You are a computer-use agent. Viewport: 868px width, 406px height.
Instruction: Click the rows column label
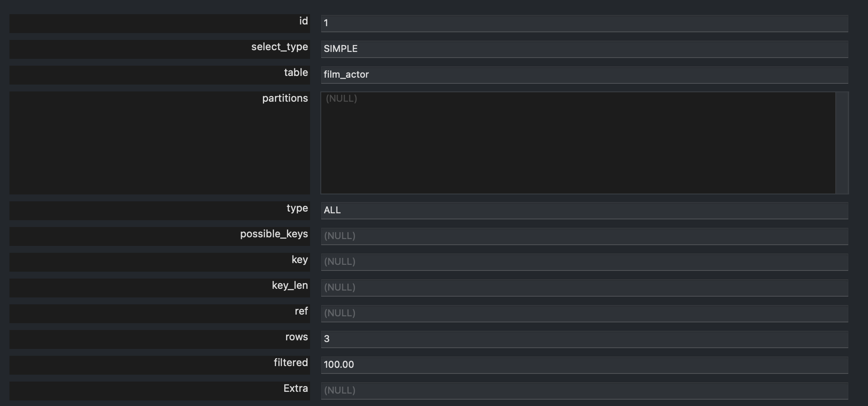tap(296, 337)
